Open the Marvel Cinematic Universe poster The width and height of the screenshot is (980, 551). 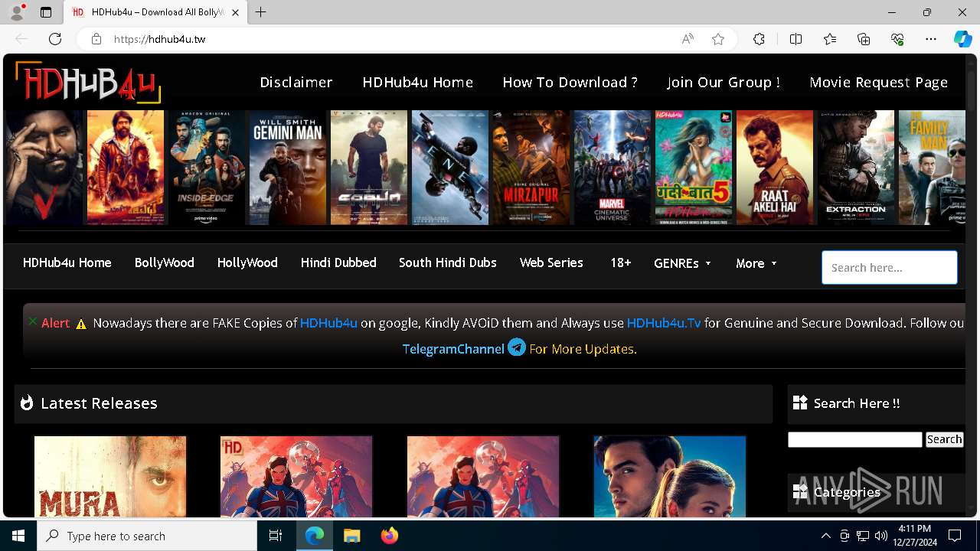click(612, 168)
